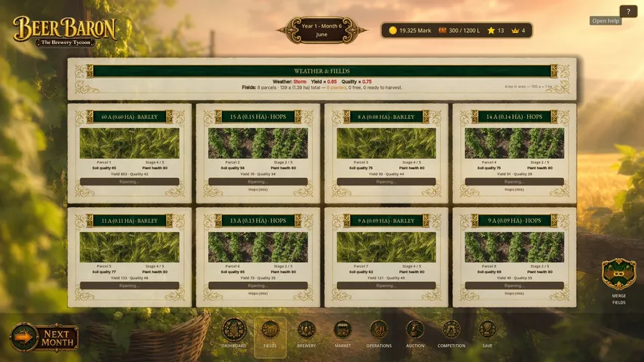The image size is (644, 362).
Task: Click the Year 1 - Month 6 date plaque
Action: tap(321, 30)
